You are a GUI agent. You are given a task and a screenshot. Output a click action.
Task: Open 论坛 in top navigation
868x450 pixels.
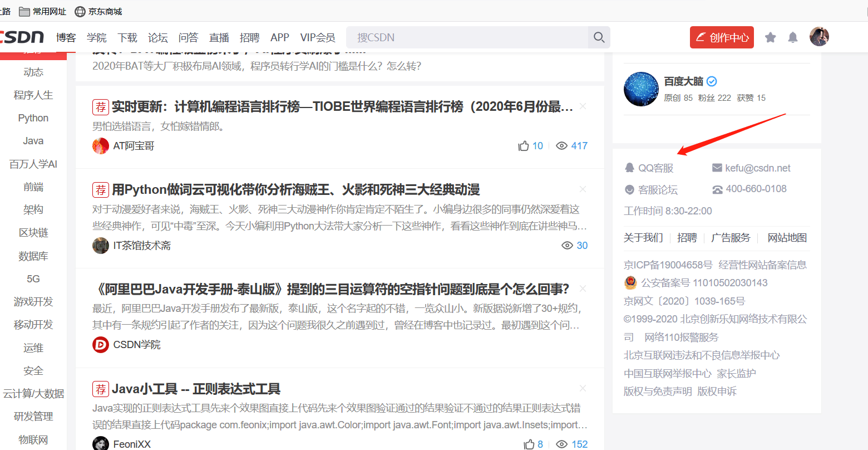tap(157, 37)
